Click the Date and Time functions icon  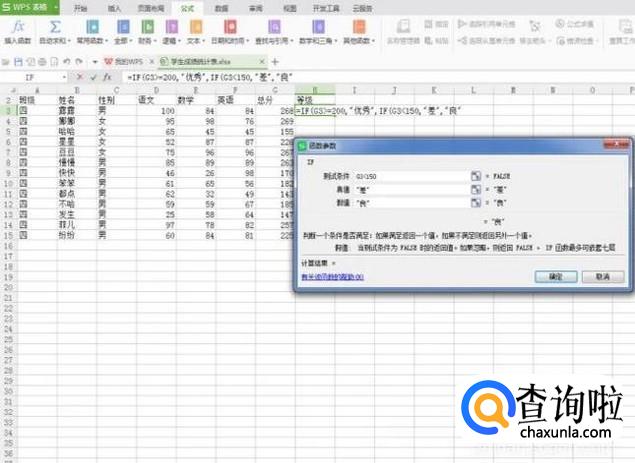pyautogui.click(x=230, y=28)
